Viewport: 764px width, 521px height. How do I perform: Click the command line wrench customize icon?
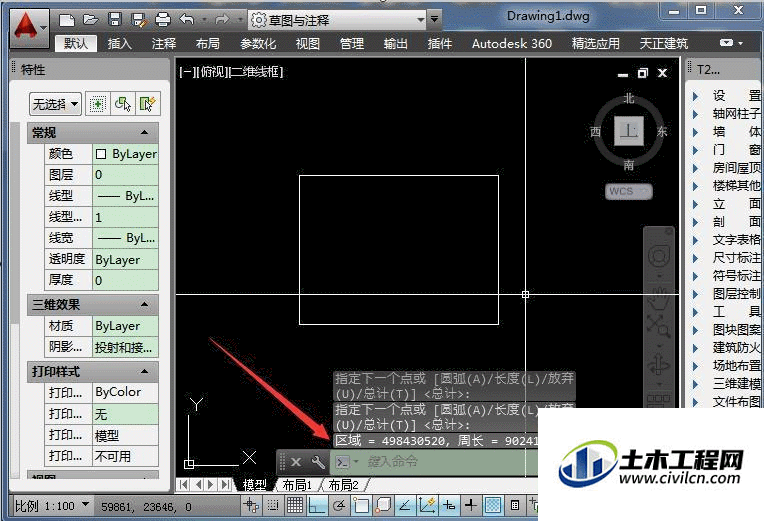pyautogui.click(x=318, y=462)
